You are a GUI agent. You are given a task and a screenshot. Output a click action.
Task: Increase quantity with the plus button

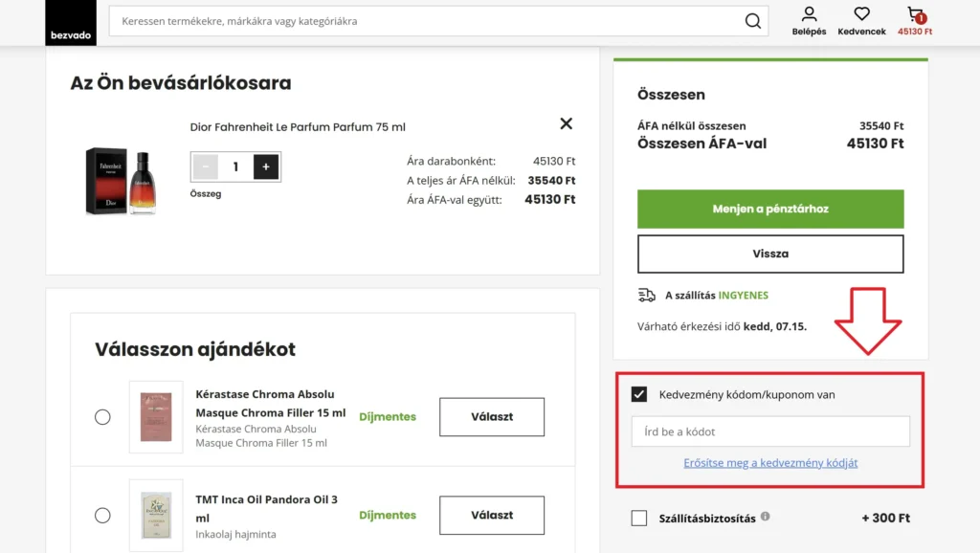tap(266, 166)
